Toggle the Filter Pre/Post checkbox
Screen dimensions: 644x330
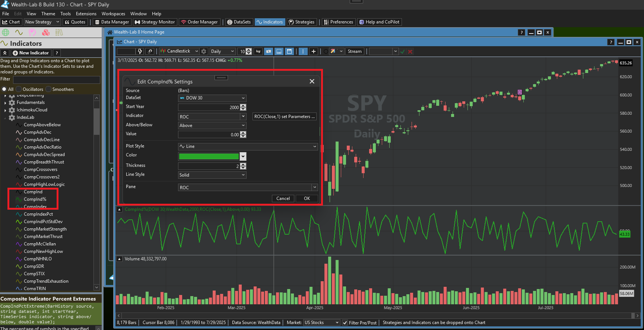pos(345,323)
